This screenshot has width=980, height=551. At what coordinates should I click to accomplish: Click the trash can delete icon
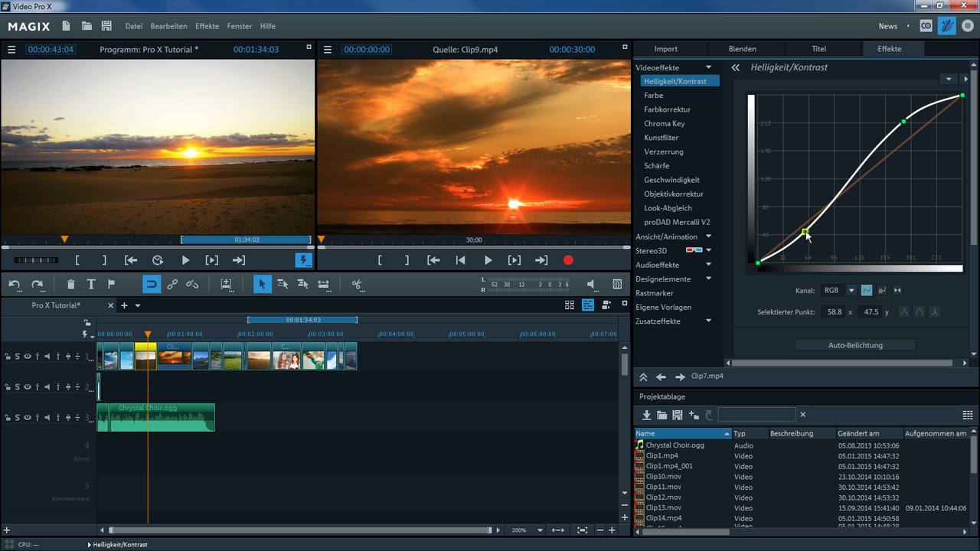[x=71, y=284]
